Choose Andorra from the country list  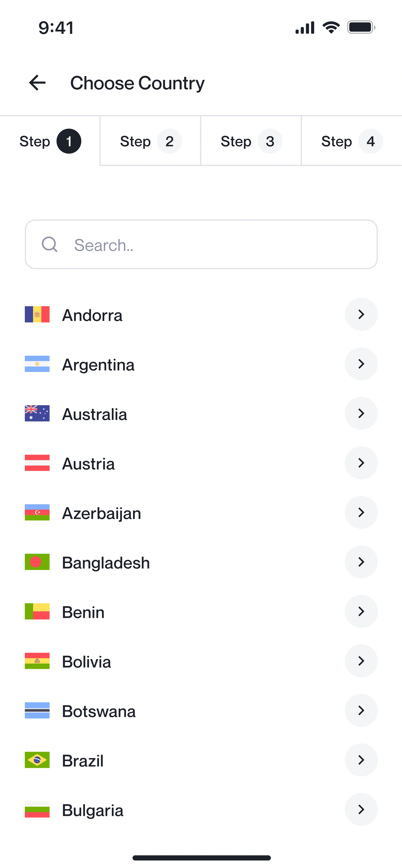tap(92, 315)
